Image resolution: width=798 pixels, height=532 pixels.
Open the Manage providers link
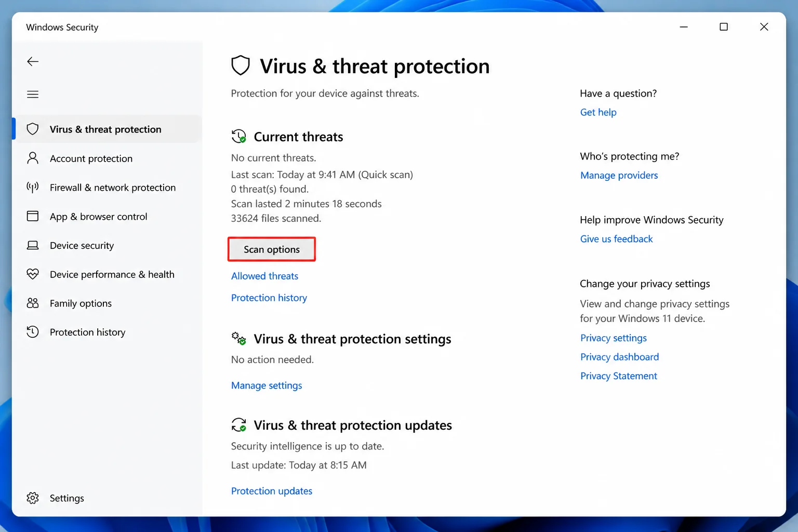point(619,176)
